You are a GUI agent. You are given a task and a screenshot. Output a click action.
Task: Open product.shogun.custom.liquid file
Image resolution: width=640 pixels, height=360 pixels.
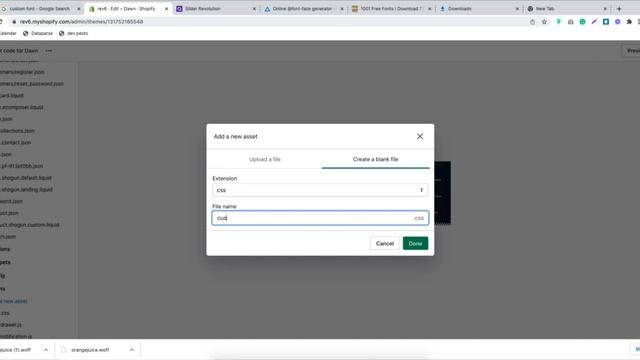point(30,225)
